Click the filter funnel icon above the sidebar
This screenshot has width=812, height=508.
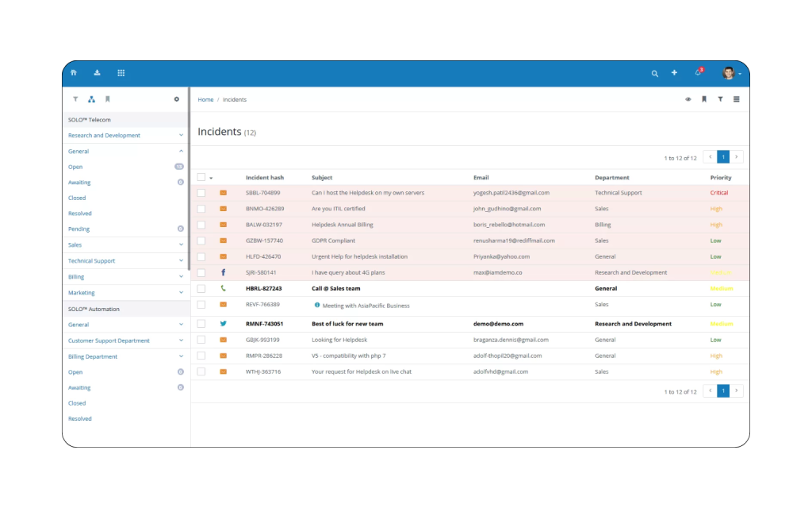(x=75, y=98)
